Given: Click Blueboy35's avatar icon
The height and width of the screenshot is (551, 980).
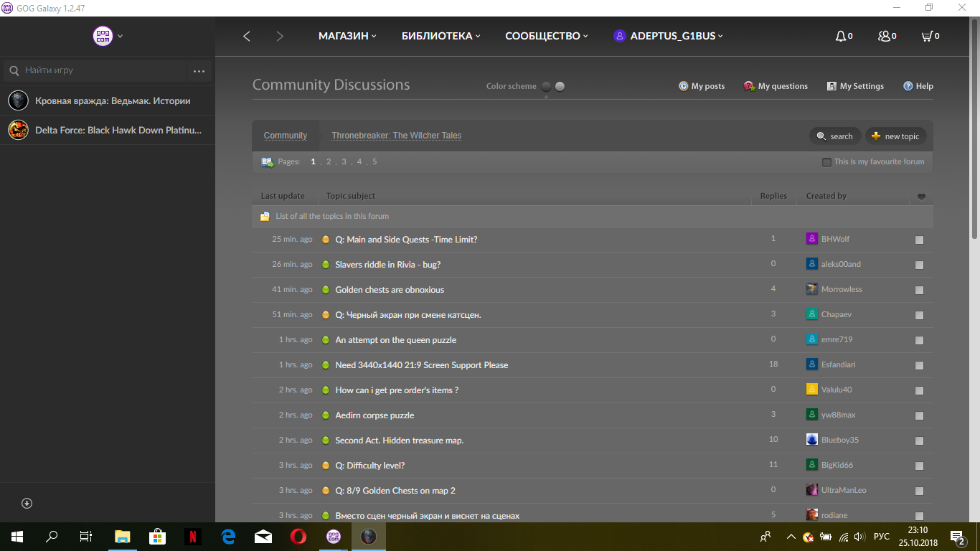Looking at the screenshot, I should tap(812, 440).
